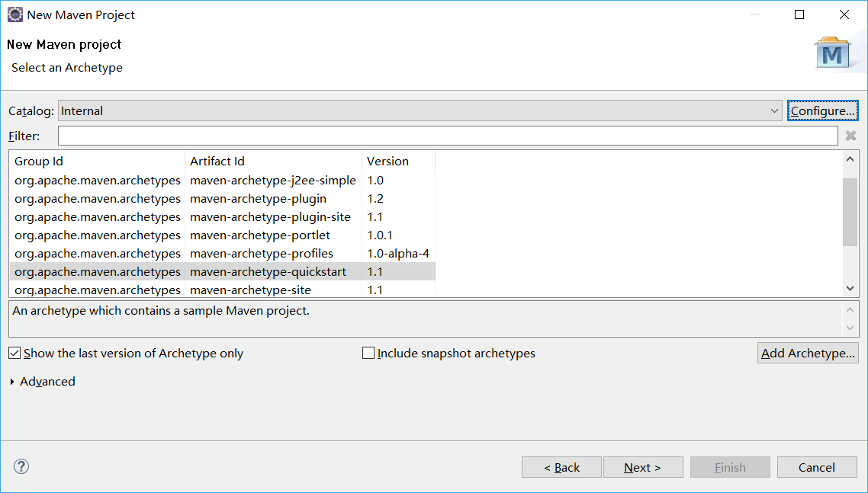Select maven-archetype-j2ee-simple row

pyautogui.click(x=223, y=181)
